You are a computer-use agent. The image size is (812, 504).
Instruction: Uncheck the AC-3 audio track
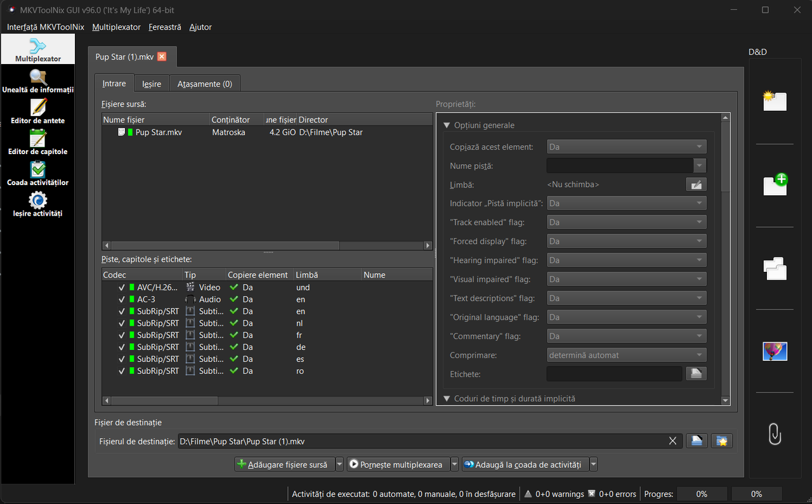click(x=122, y=299)
